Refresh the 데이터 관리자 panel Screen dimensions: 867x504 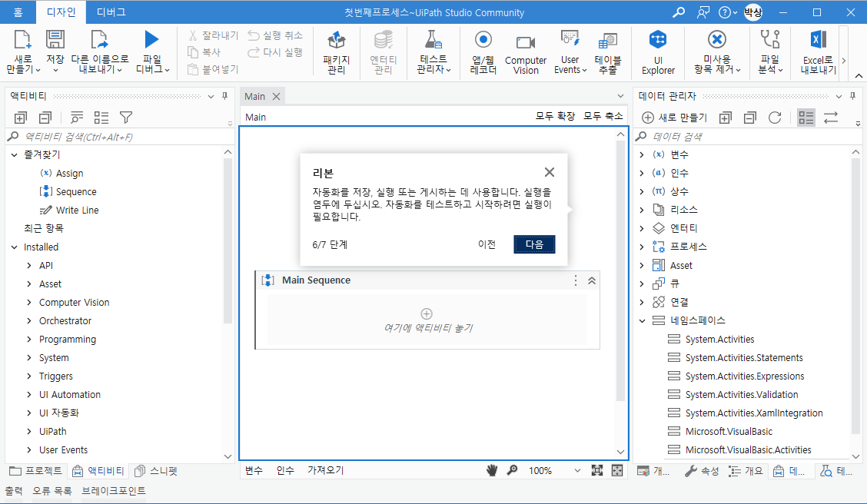pyautogui.click(x=775, y=118)
